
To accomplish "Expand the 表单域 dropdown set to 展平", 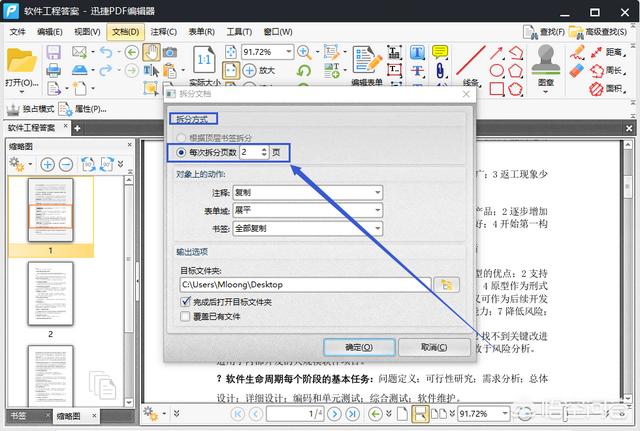I will click(308, 210).
